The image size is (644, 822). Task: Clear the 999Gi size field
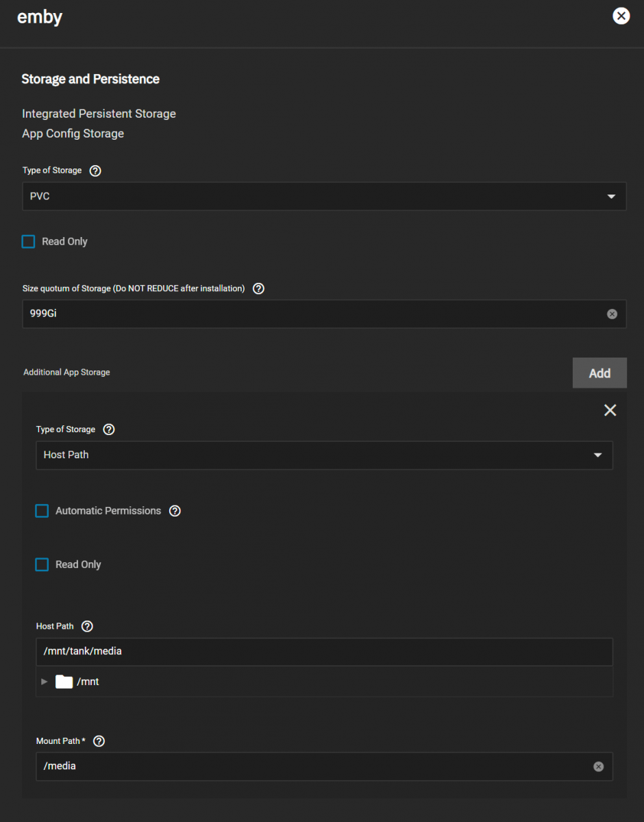pos(612,314)
